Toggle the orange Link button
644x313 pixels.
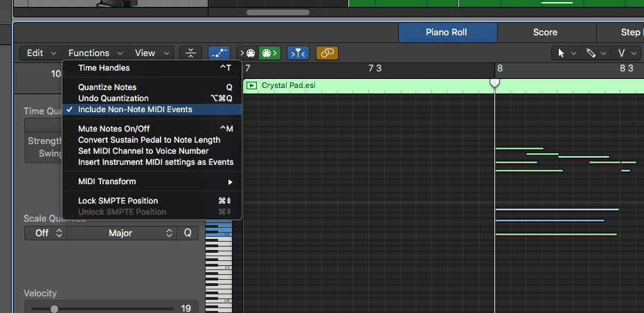pos(327,53)
